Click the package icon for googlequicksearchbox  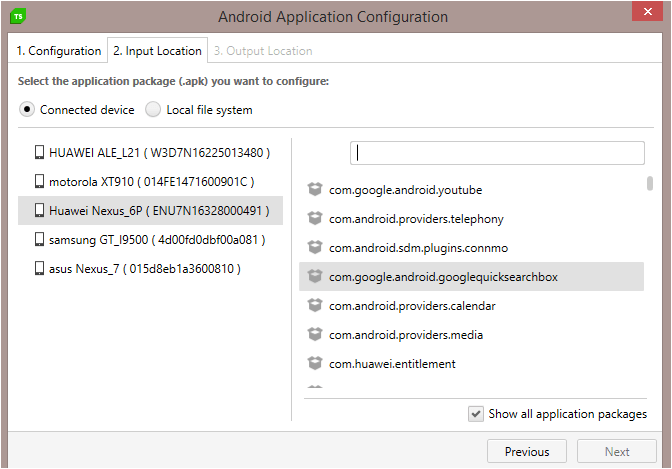point(315,277)
